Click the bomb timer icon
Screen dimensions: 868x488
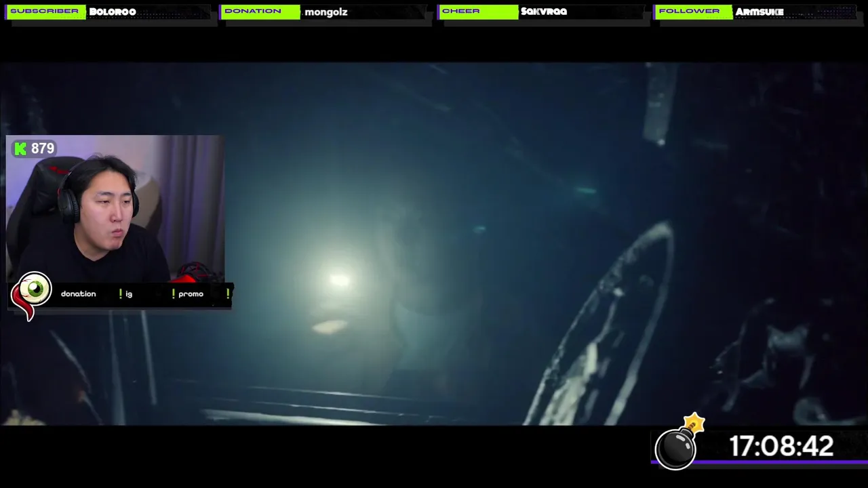point(679,443)
